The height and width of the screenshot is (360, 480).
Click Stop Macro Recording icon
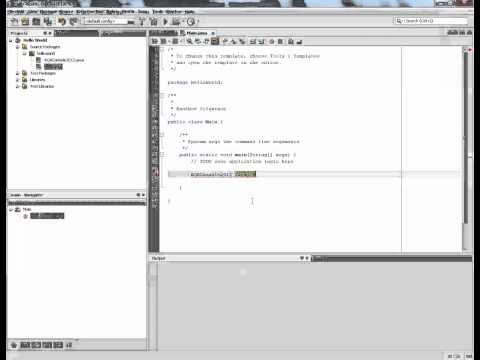(x=280, y=42)
